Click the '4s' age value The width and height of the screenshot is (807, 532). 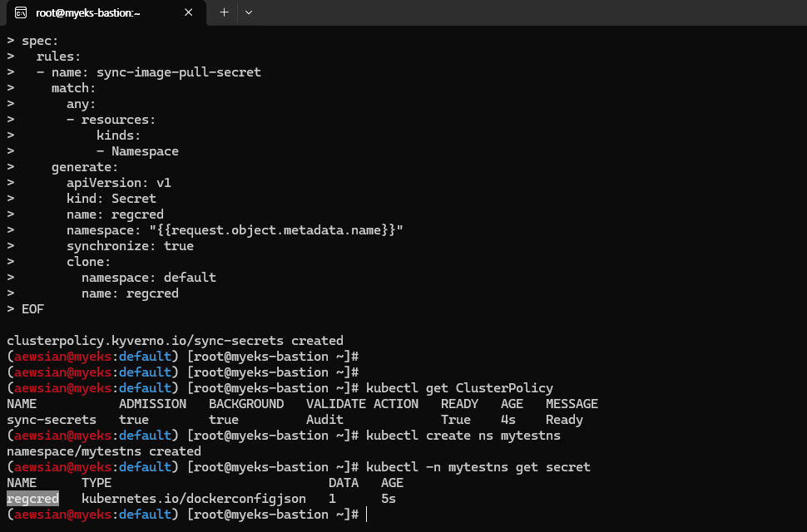508,420
